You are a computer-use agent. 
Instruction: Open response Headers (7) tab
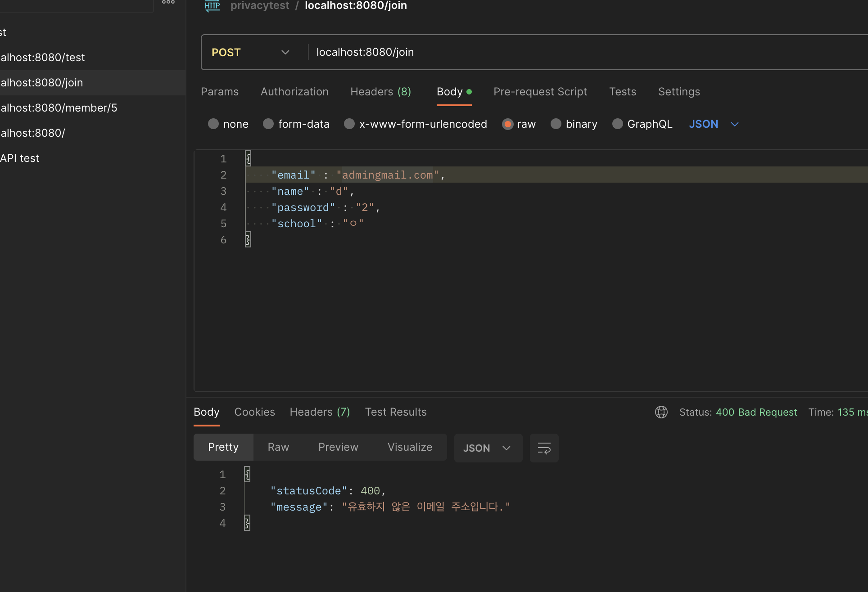point(320,412)
